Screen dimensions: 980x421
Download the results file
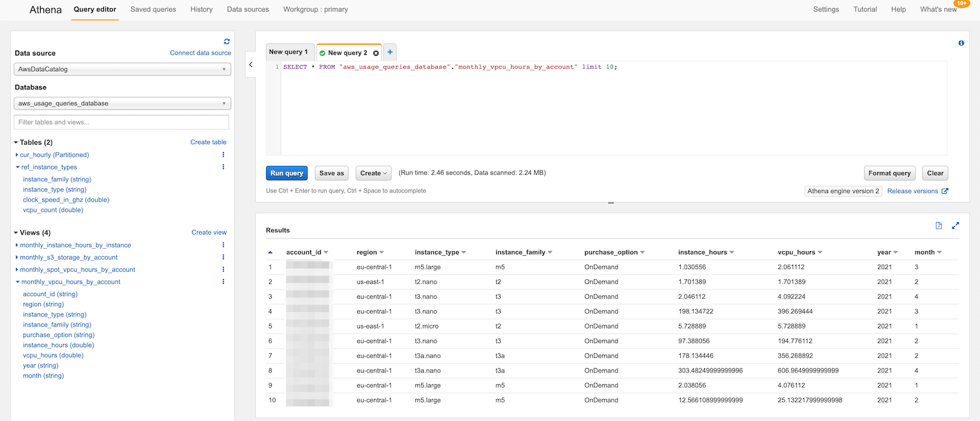point(939,226)
